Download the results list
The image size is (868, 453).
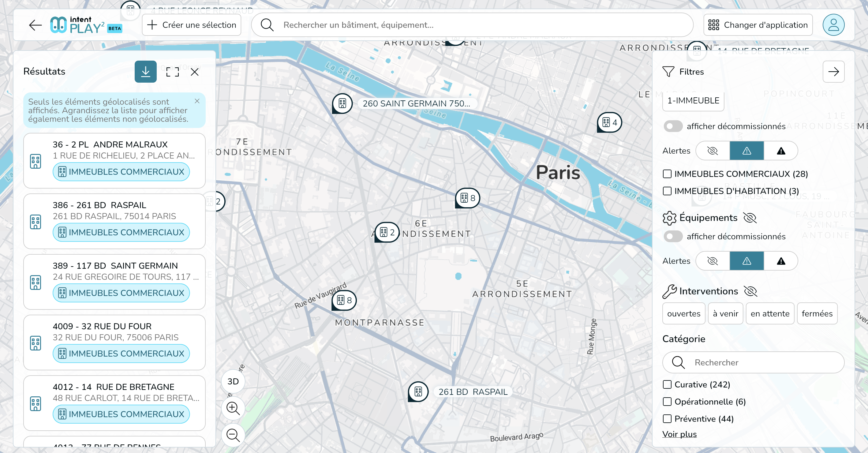(146, 71)
